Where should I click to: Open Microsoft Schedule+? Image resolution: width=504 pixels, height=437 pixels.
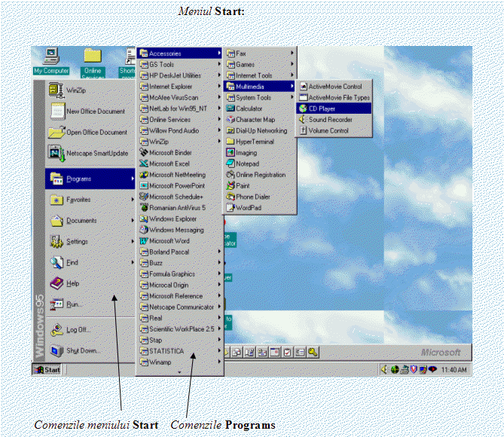[180, 197]
